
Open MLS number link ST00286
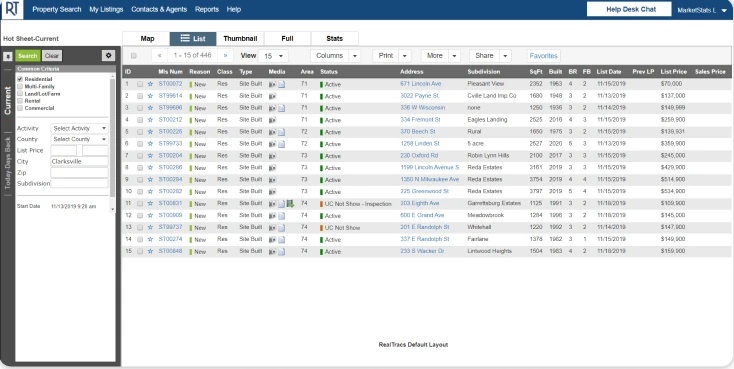pos(170,167)
